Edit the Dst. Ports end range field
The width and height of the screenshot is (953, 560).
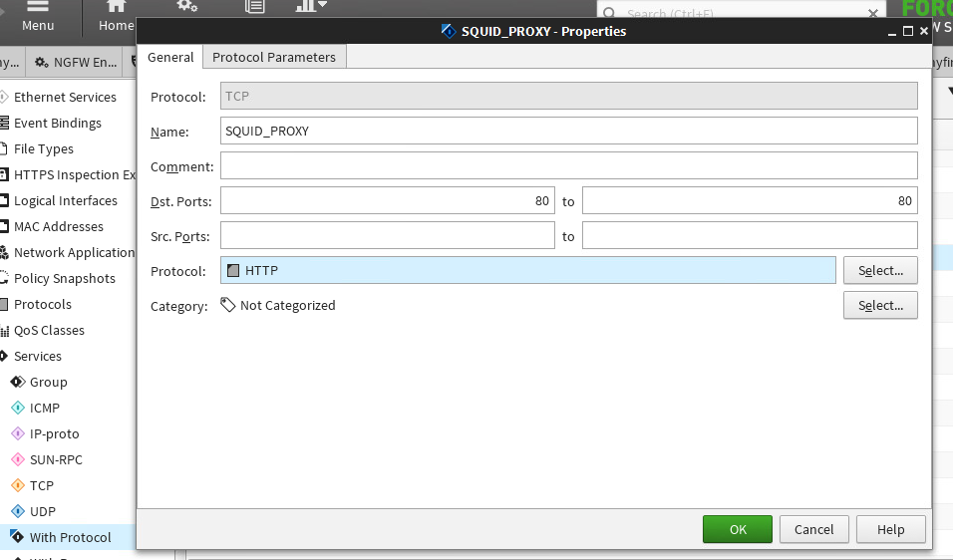(x=750, y=201)
